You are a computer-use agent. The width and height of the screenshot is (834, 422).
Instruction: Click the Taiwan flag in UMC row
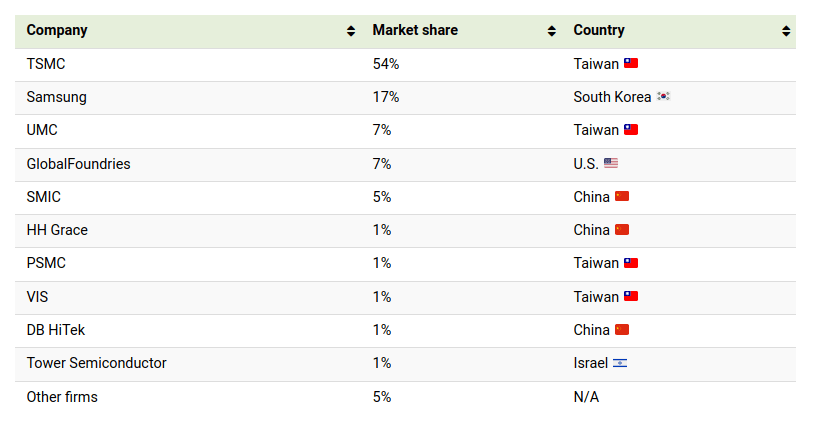click(x=631, y=130)
